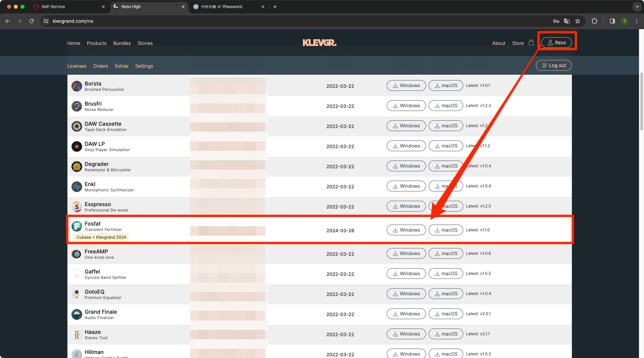Click the Borsta product icon
The image size is (644, 358).
77,86
